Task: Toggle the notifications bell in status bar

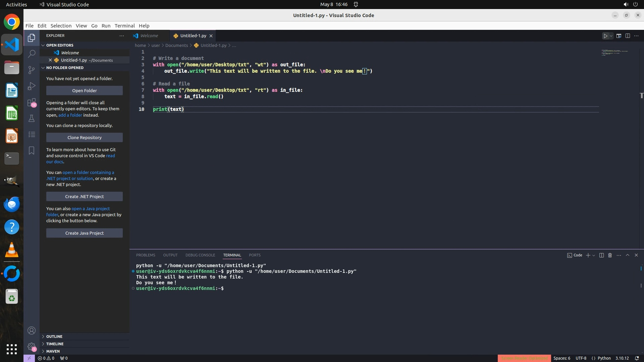Action: (637, 358)
